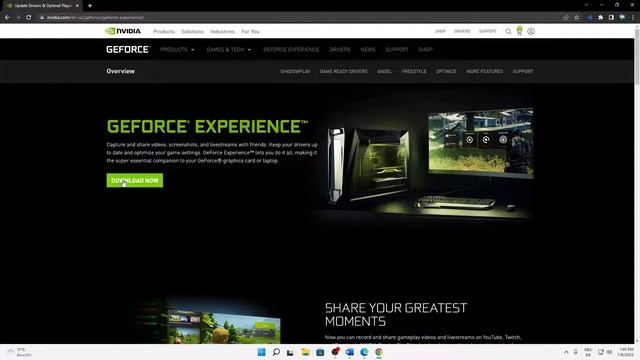Open the Task View taskbar icon
This screenshot has height=360, width=640.
point(290,352)
